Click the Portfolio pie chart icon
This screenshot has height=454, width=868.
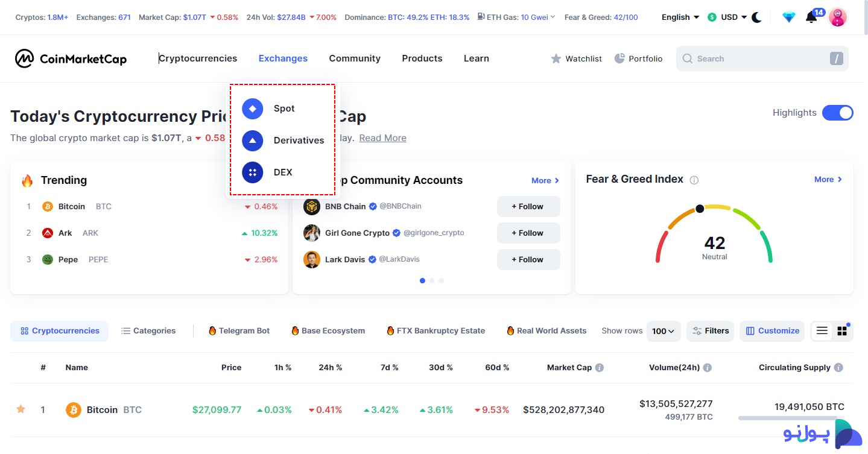(619, 58)
